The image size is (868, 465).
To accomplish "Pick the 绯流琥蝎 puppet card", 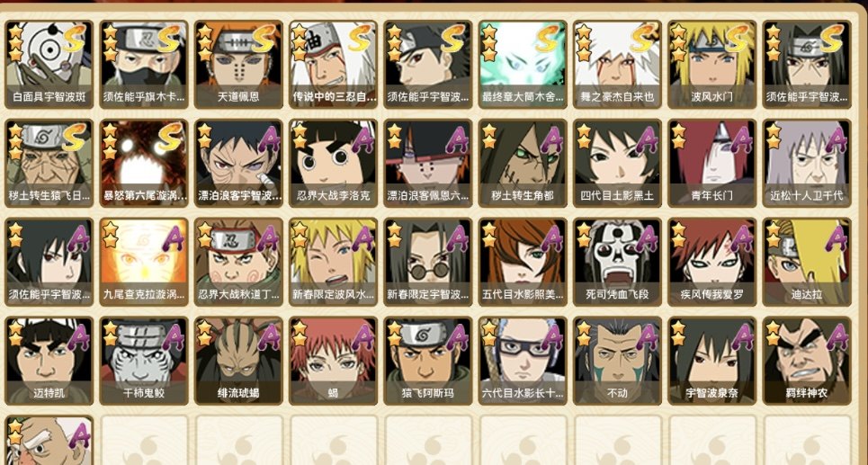I will (x=238, y=361).
